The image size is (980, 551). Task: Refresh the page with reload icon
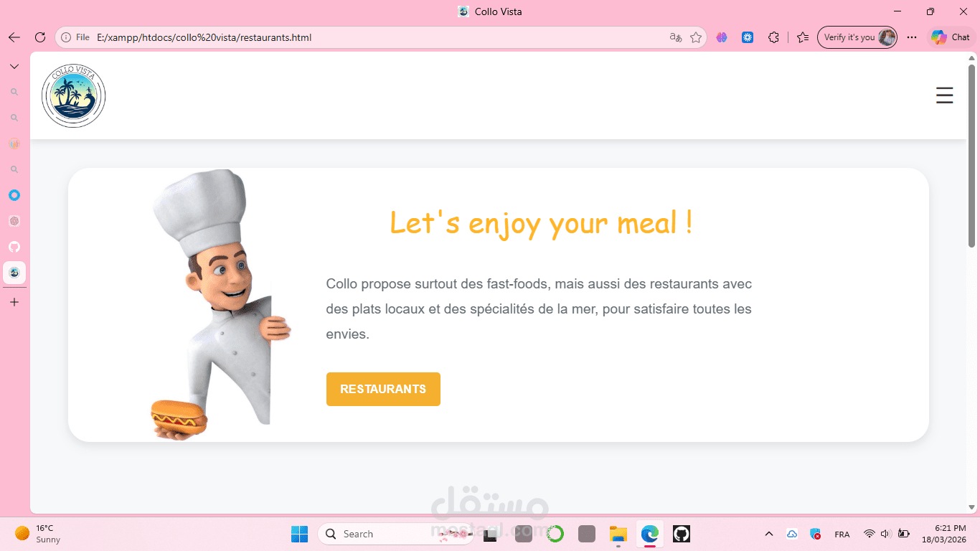[x=40, y=37]
